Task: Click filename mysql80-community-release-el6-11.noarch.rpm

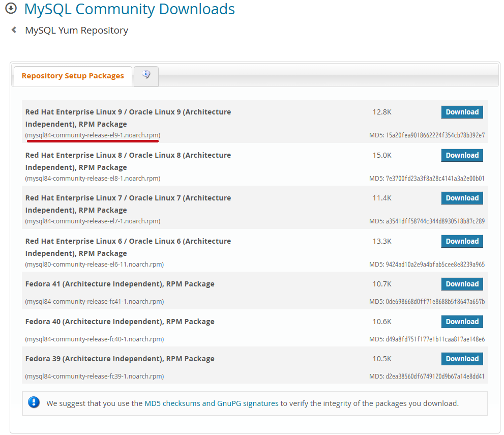Action: pyautogui.click(x=95, y=264)
